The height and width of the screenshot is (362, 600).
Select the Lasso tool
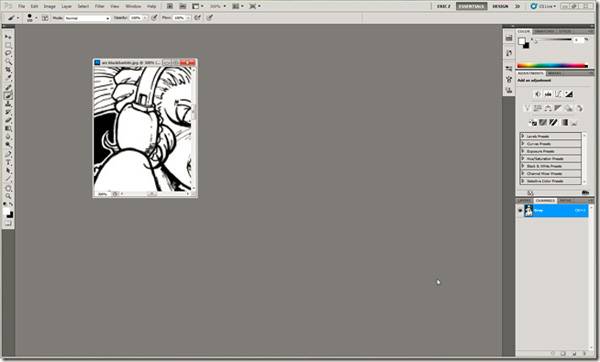pos(8,53)
